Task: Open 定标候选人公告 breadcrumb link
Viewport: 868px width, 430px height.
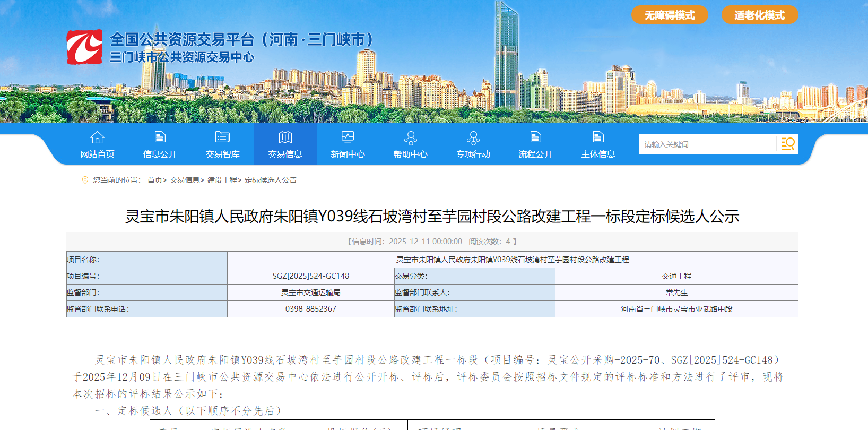Action: pos(271,180)
